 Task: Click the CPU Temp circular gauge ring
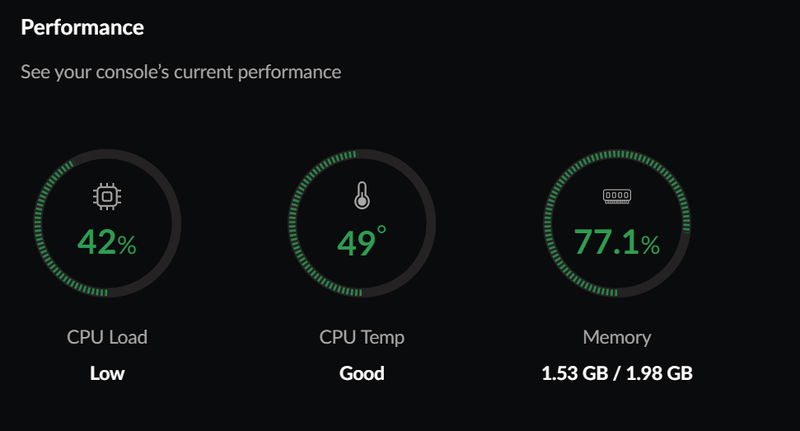tap(292, 223)
